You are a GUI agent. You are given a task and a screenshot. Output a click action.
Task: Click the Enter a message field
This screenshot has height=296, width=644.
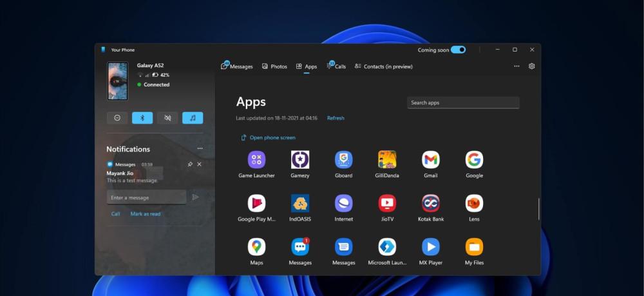(147, 197)
